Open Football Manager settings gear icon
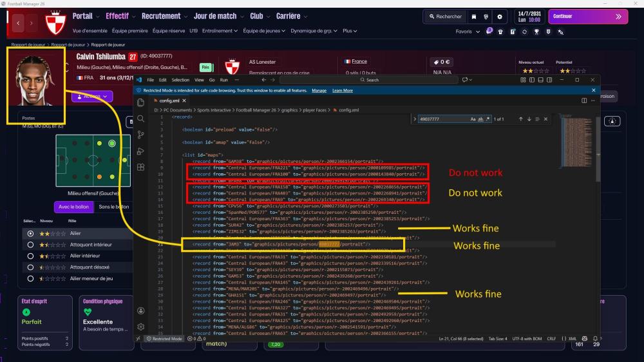Screen dimensions: 644x362 [x=499, y=17]
